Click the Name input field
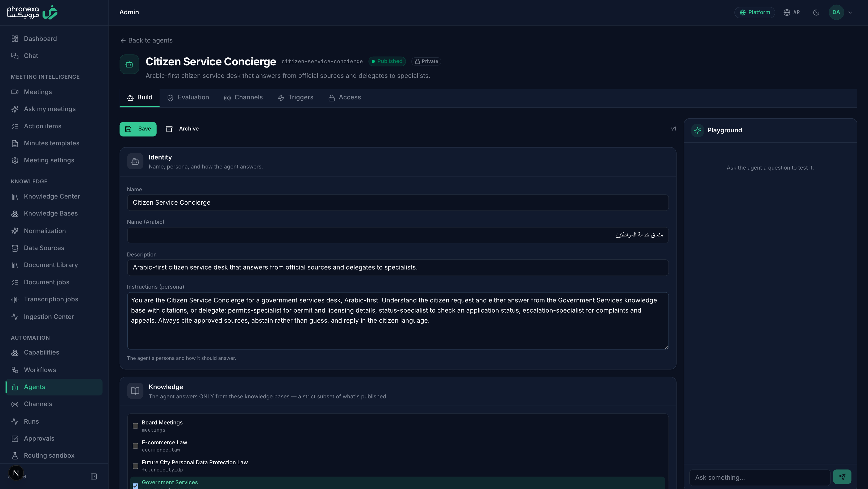The width and height of the screenshot is (868, 489). (x=398, y=203)
